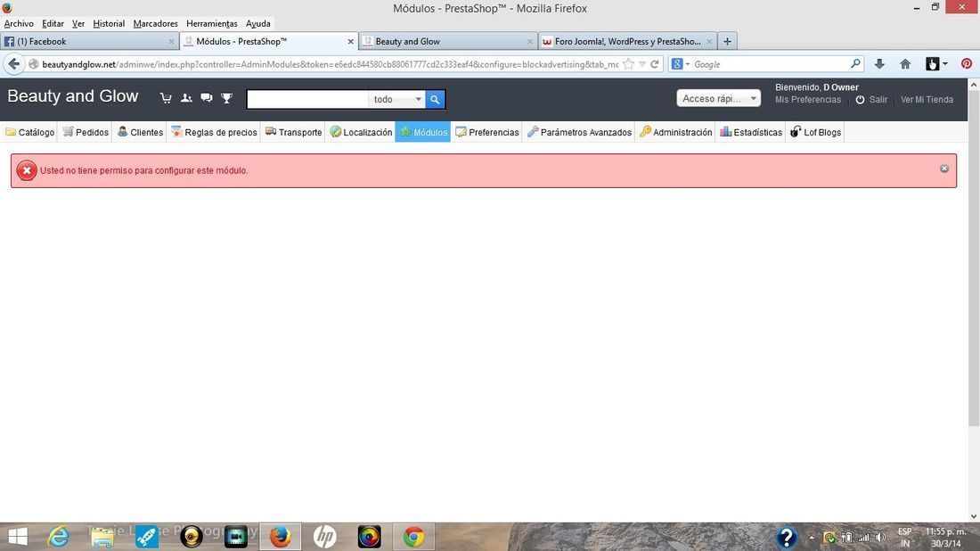Click the Firefox address bar URL
980x551 pixels.
(330, 64)
